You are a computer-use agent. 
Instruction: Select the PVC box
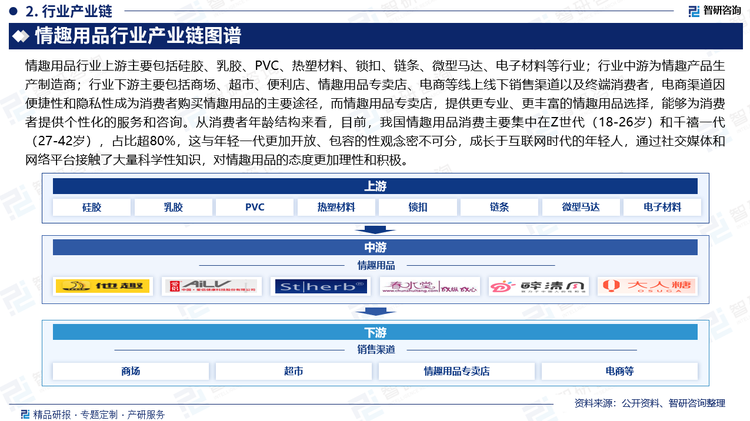pyautogui.click(x=254, y=207)
